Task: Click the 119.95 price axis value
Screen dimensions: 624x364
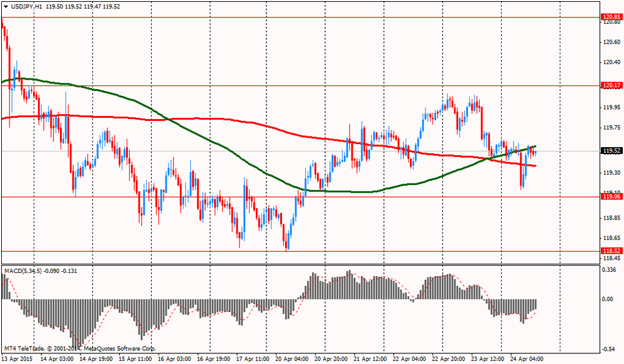Action: coord(612,108)
